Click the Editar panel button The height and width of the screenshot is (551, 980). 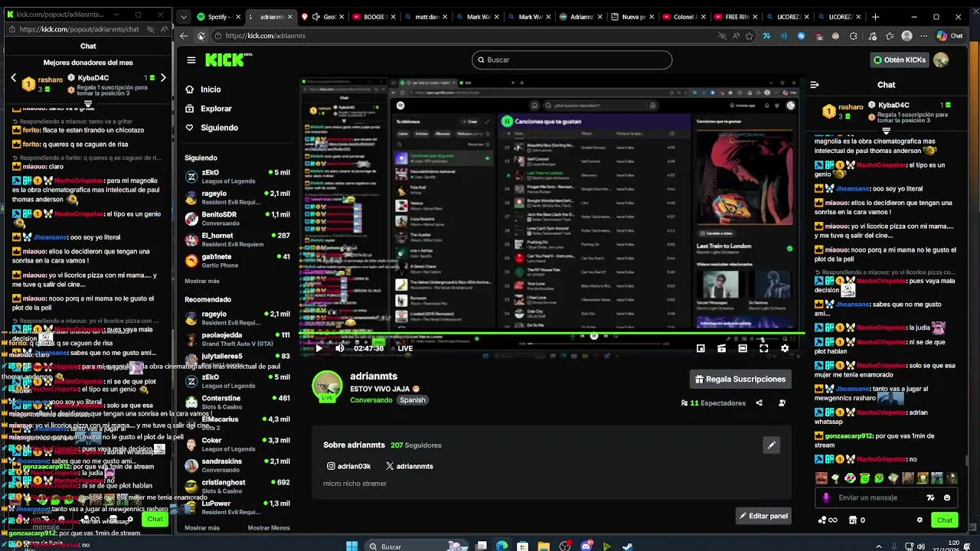click(763, 516)
